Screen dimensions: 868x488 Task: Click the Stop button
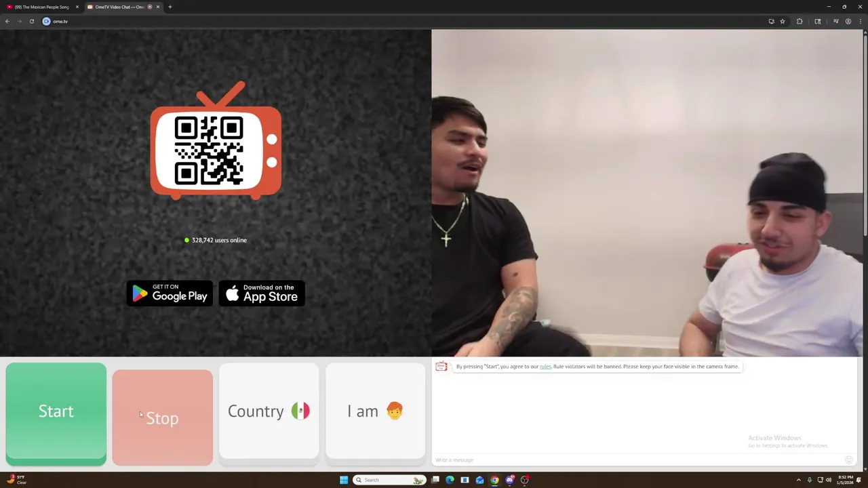click(163, 418)
